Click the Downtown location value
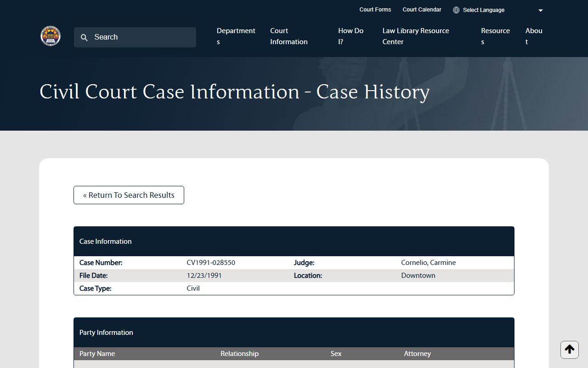 418,276
